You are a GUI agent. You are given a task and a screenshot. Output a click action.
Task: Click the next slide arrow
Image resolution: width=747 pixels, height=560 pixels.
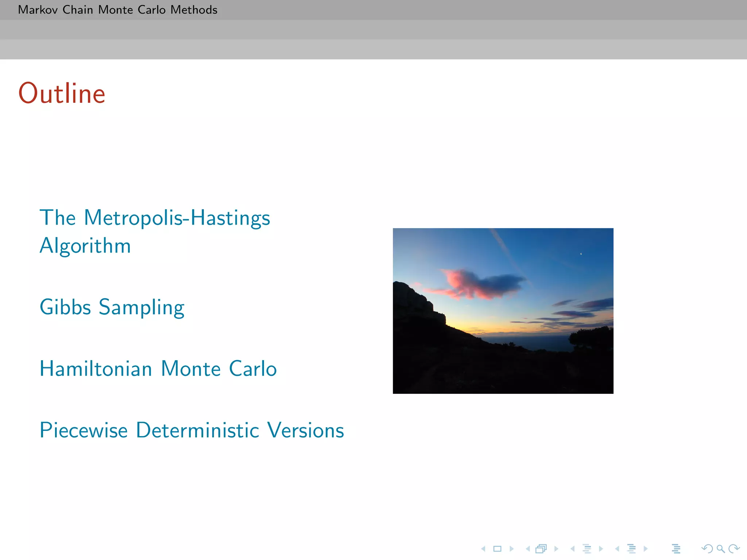(x=511, y=549)
